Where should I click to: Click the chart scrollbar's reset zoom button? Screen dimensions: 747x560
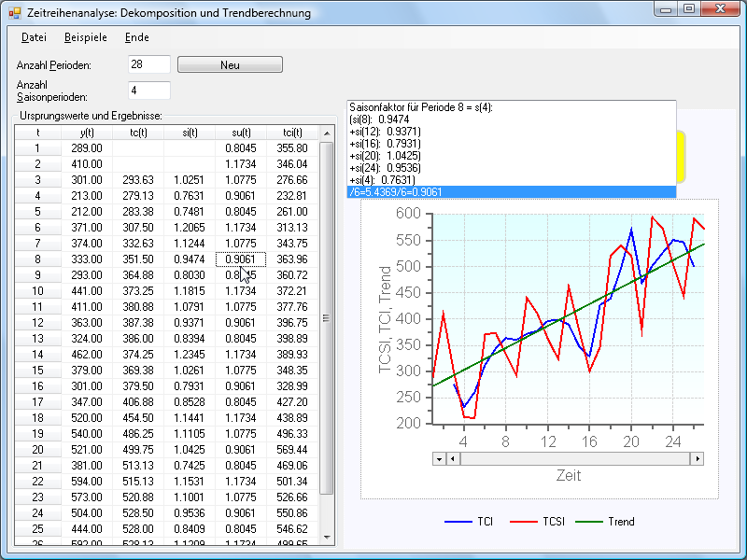[440, 459]
